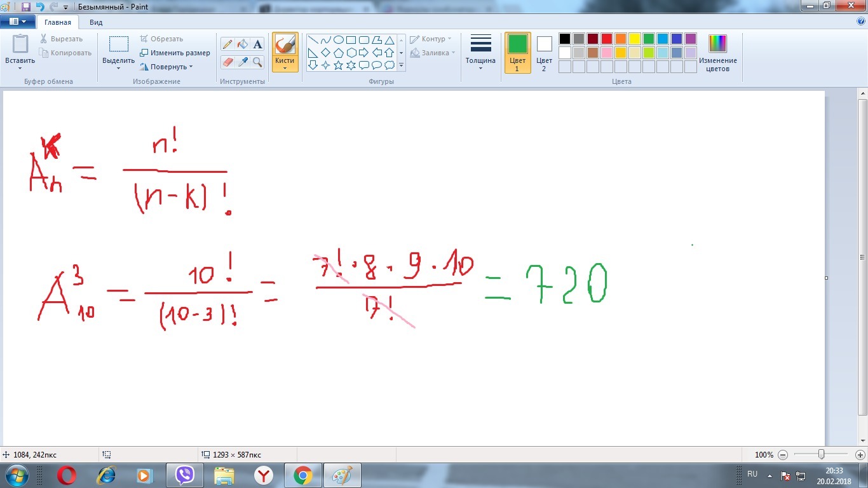Zoom out using the minus button
The height and width of the screenshot is (488, 868).
pos(783,455)
